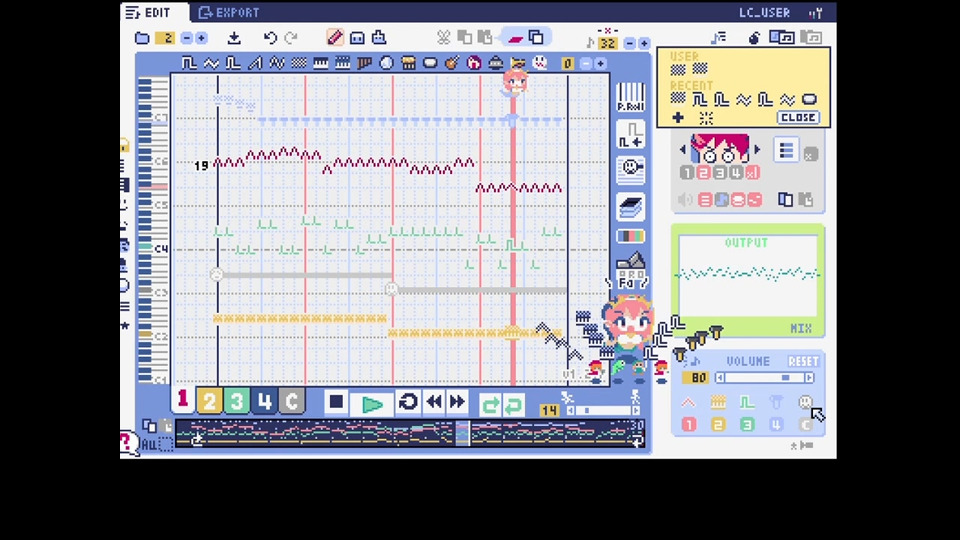Select the drum instrument
The image size is (960, 540).
click(x=408, y=63)
